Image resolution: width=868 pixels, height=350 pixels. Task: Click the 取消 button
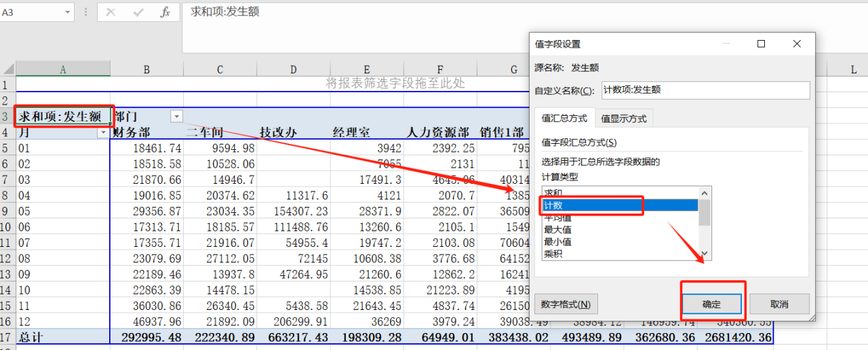[x=779, y=305]
